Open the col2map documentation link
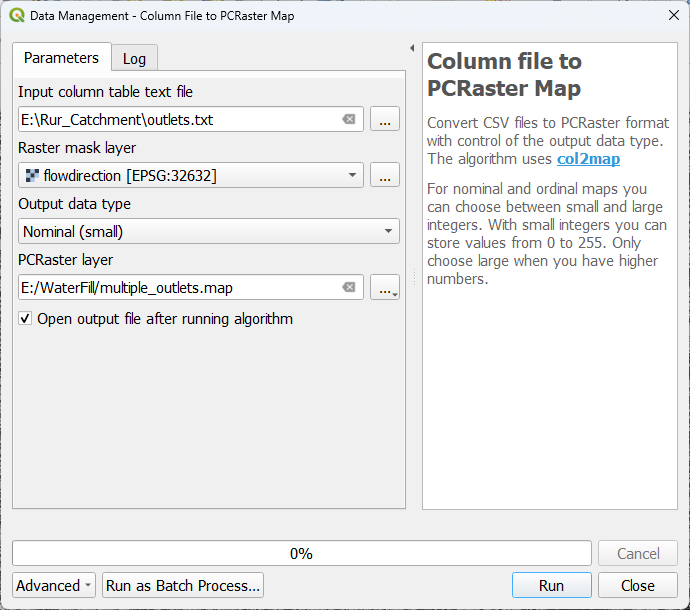 (588, 158)
